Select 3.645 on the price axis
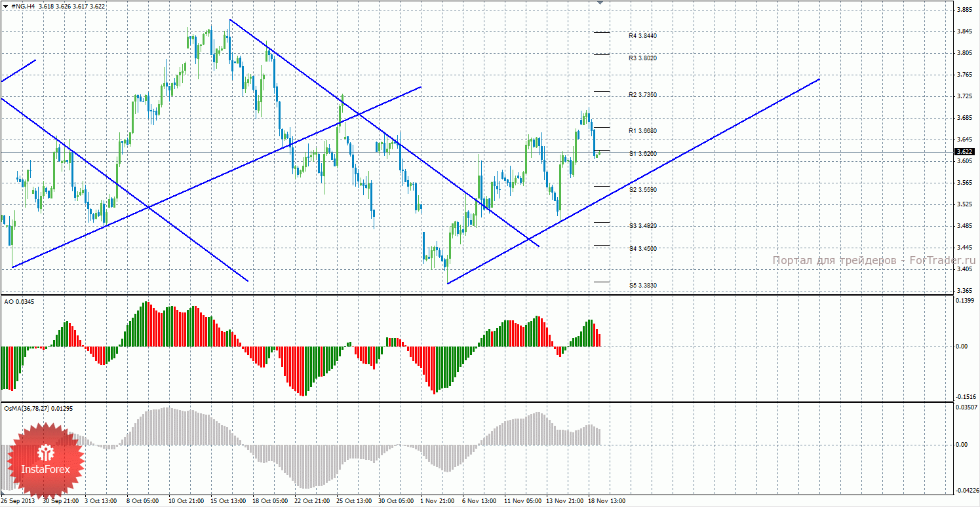Screen dimensions: 980x507 coord(966,140)
